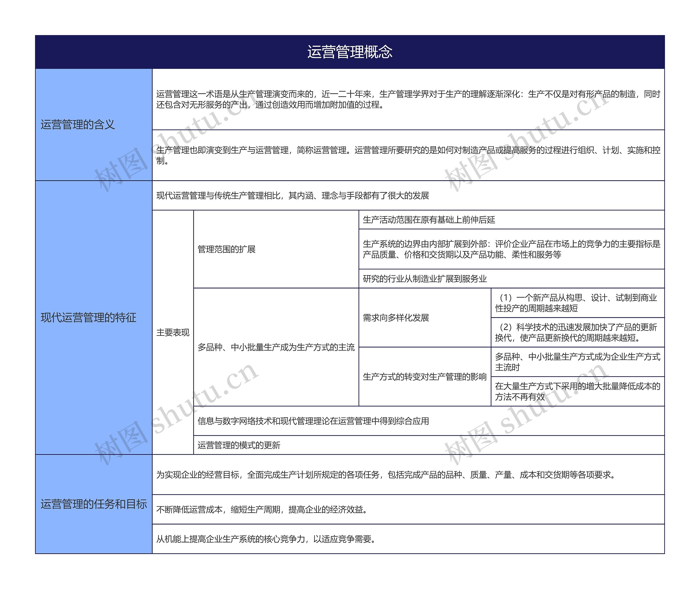This screenshot has width=700, height=589.
Task: Select the 现代运营管理的特征 cell
Action: point(94,317)
